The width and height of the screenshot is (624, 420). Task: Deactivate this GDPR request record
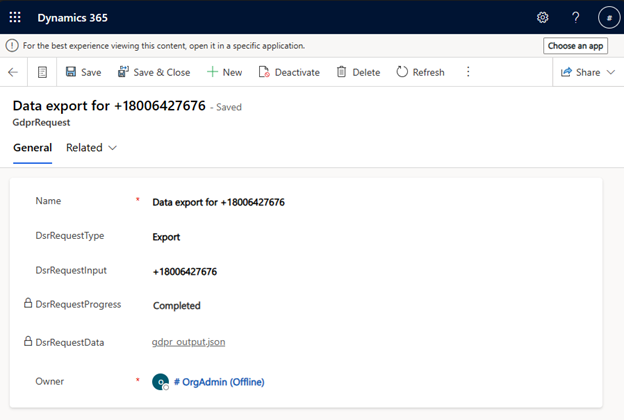click(x=289, y=72)
